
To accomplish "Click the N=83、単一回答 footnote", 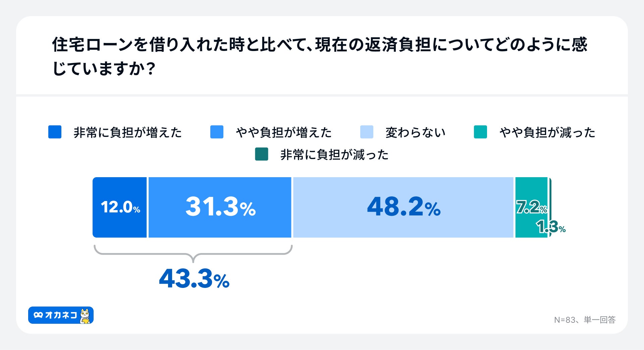I will [585, 320].
